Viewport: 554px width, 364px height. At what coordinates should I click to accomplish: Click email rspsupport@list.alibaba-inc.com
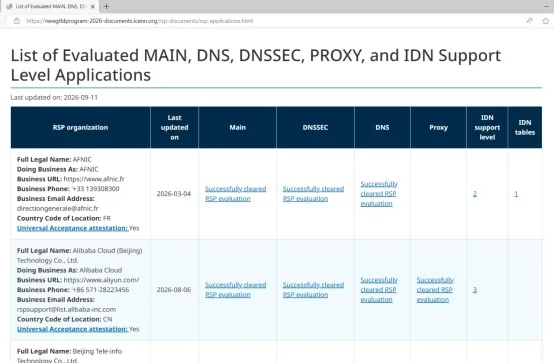point(66,310)
